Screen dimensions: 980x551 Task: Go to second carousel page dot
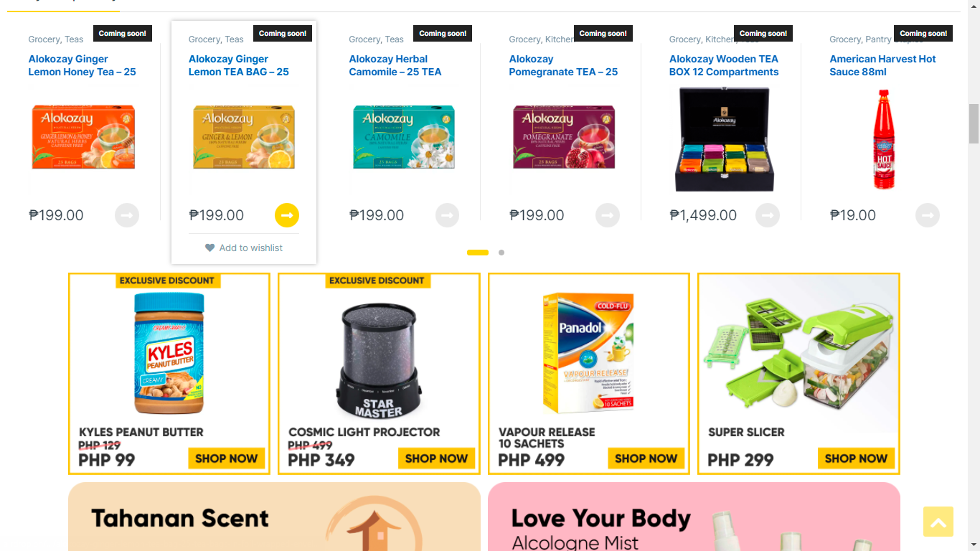tap(501, 253)
